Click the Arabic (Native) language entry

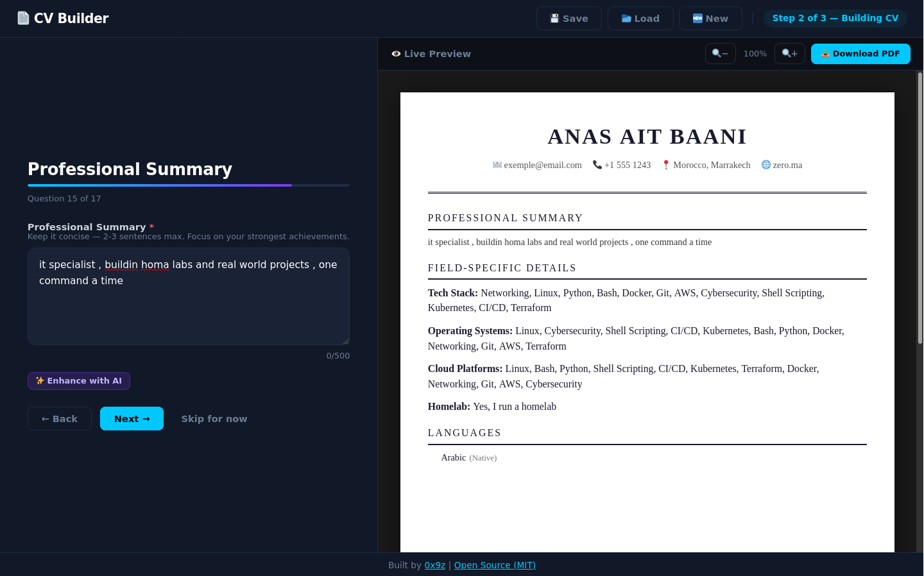(469, 458)
